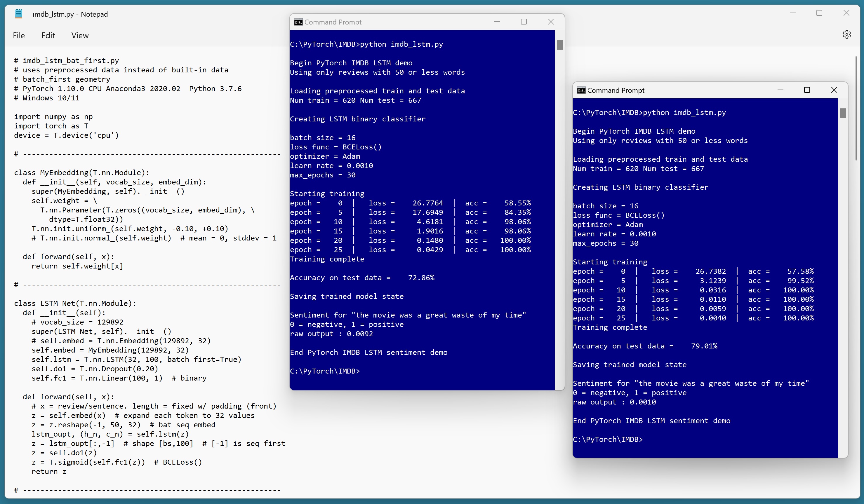864x504 pixels.
Task: Open Notepad settings gear icon
Action: 846,35
